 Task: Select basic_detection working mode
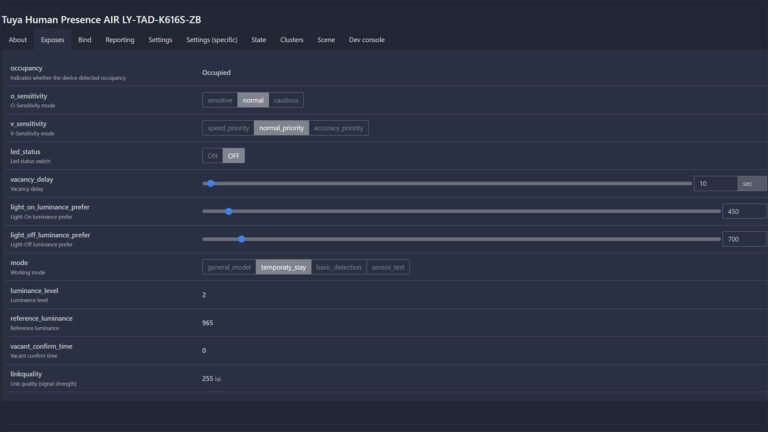tap(339, 267)
